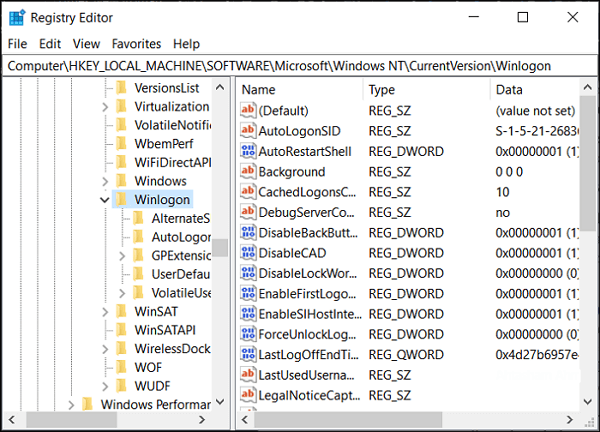This screenshot has width=600, height=432.
Task: Click the DebugServerCo... data value no
Action: 502,213
